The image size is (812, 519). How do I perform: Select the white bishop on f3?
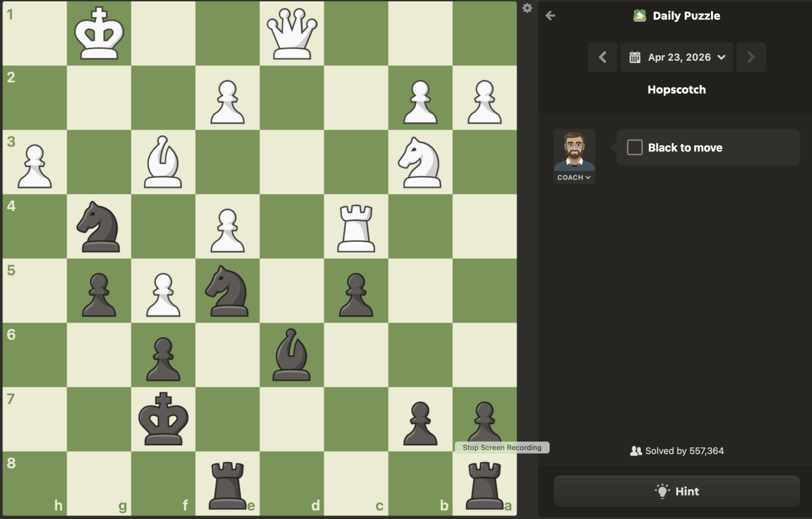163,162
